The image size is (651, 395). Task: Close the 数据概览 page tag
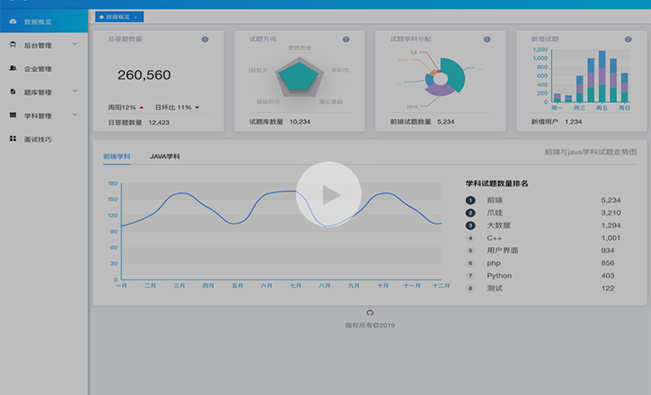click(135, 17)
